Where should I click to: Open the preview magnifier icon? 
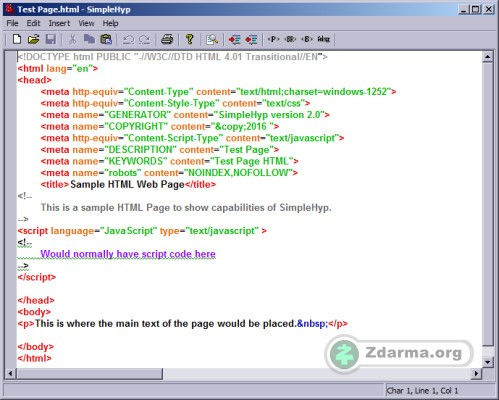point(212,40)
